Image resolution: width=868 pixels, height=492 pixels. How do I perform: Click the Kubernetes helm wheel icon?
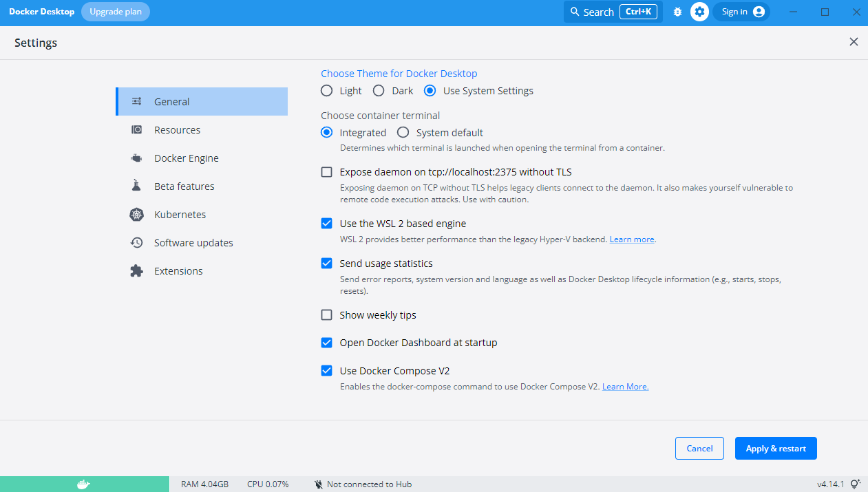point(136,215)
